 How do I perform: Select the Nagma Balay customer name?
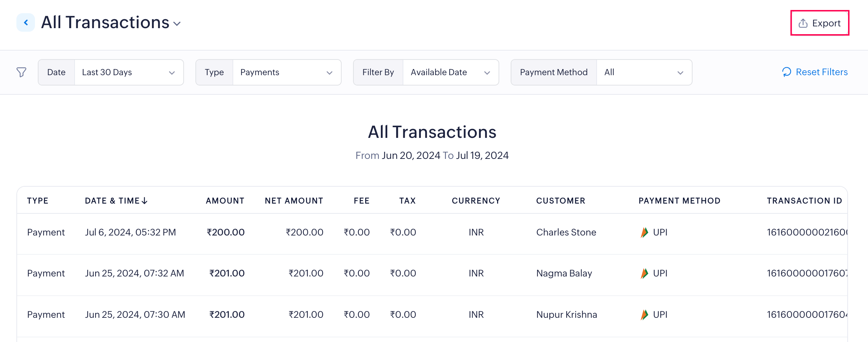(x=564, y=274)
